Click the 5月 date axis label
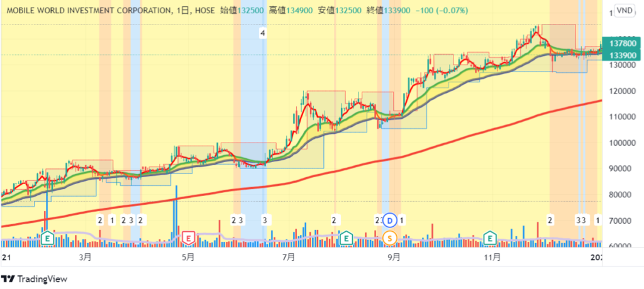Image resolution: width=644 pixels, height=289 pixels. tap(187, 258)
